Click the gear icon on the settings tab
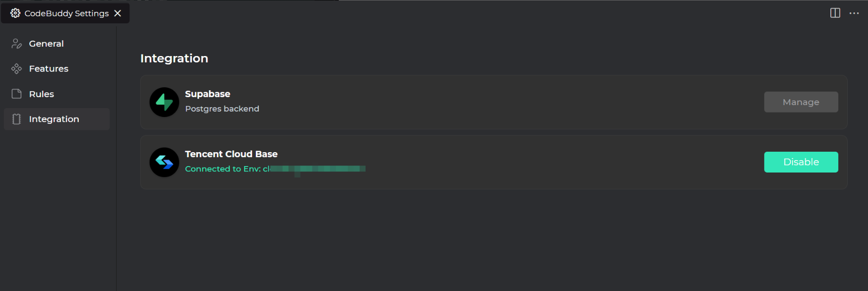Image resolution: width=868 pixels, height=291 pixels. point(15,13)
